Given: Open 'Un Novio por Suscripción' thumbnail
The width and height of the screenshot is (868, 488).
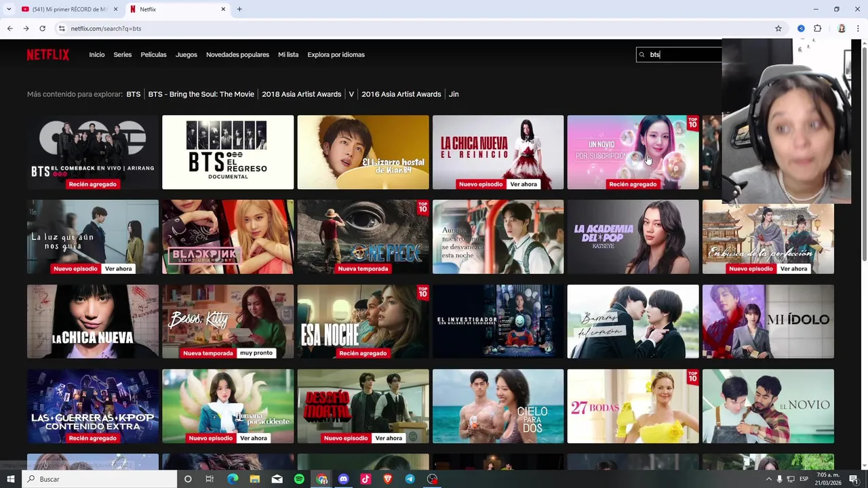Looking at the screenshot, I should (633, 152).
